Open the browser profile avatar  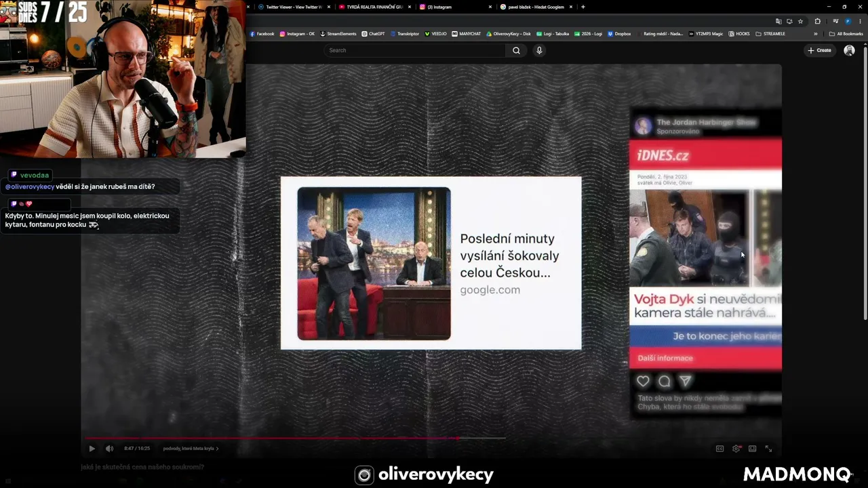click(848, 21)
